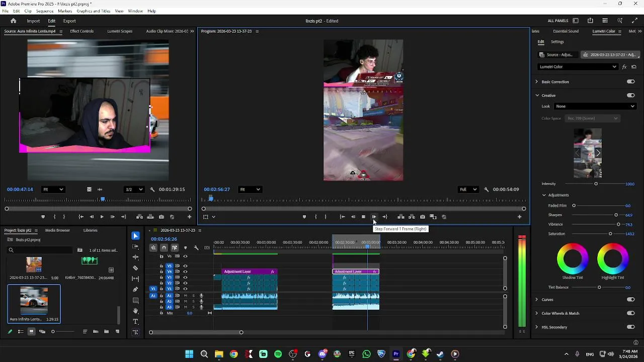644x362 pixels.
Task: Open the Look dropdown set to None
Action: click(595, 106)
